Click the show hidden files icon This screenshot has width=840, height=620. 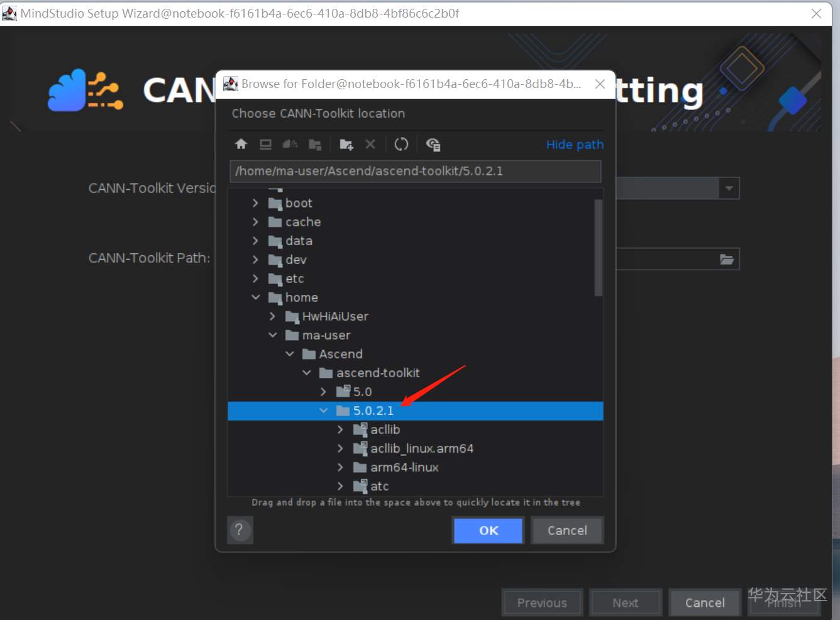tap(433, 145)
